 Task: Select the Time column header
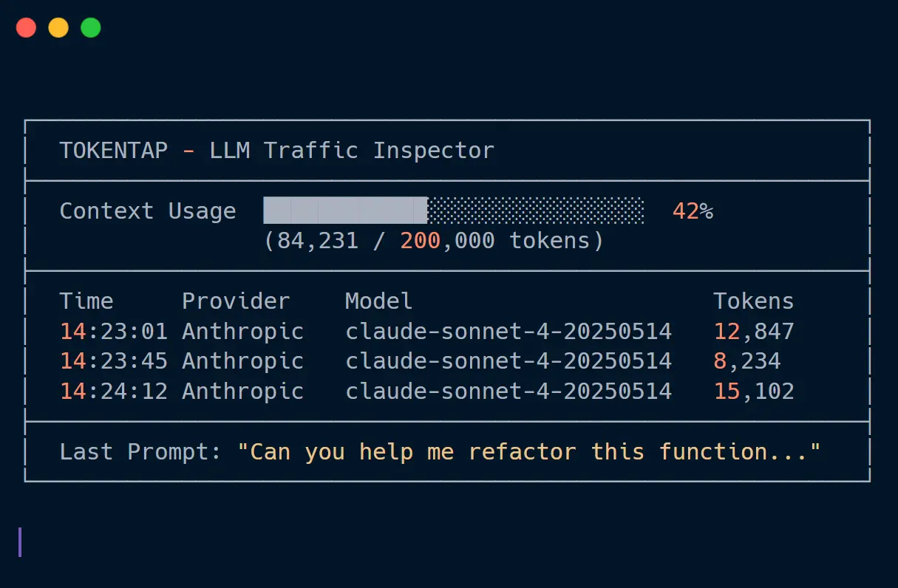pyautogui.click(x=86, y=301)
